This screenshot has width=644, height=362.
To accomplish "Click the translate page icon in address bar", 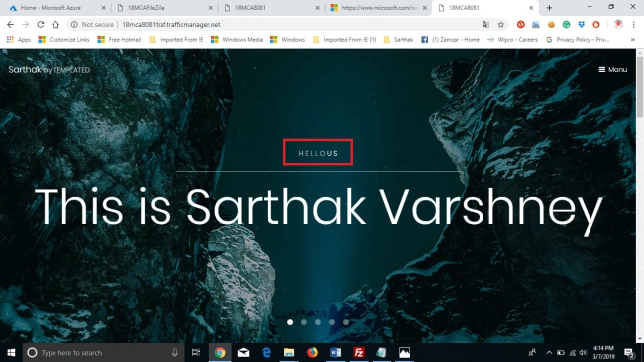I will point(485,24).
